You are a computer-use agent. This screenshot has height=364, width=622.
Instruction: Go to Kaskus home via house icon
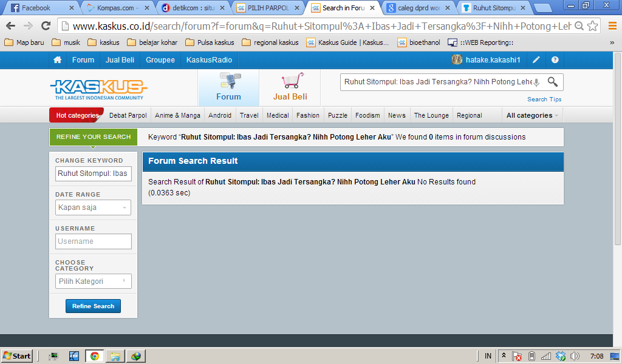tap(58, 60)
